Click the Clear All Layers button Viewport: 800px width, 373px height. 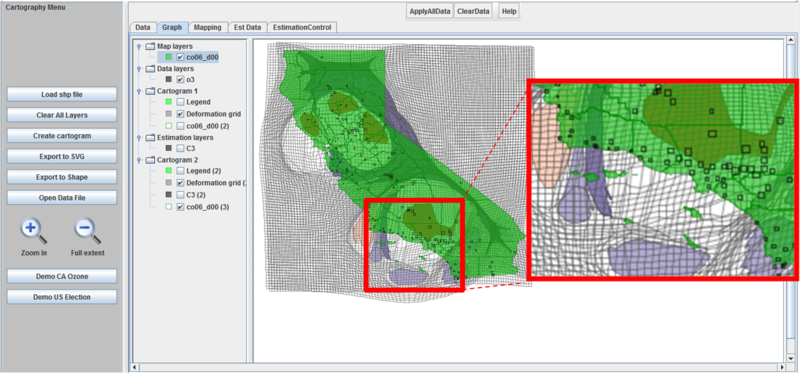pos(62,115)
